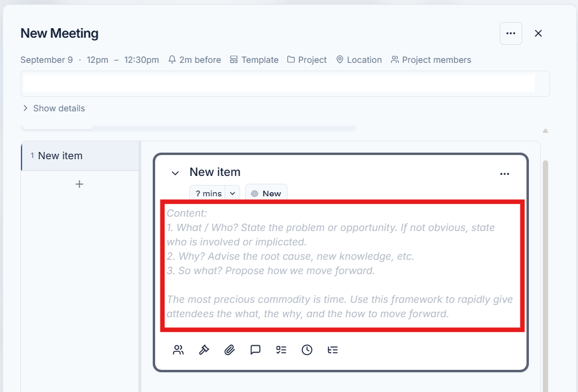Edit the 12:30pm end time

click(141, 60)
